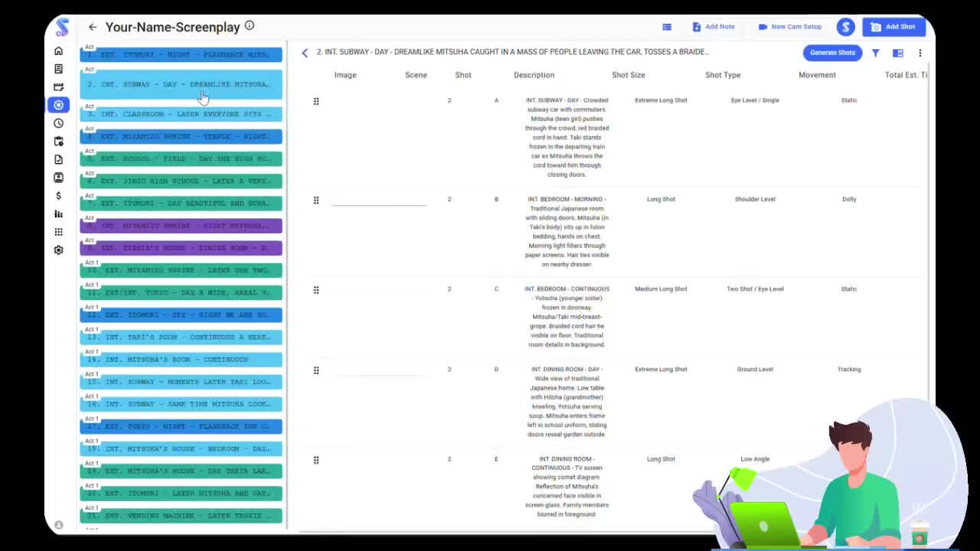Select the storyboard clapperboard icon
Image resolution: width=980 pixels, height=551 pixels.
point(58,86)
